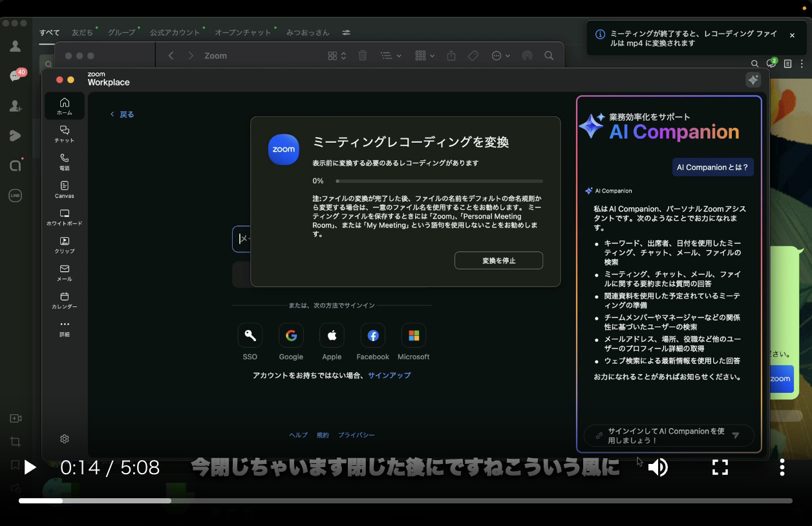Click the send arrow in AI Companion input
The width and height of the screenshot is (812, 526).
click(735, 436)
